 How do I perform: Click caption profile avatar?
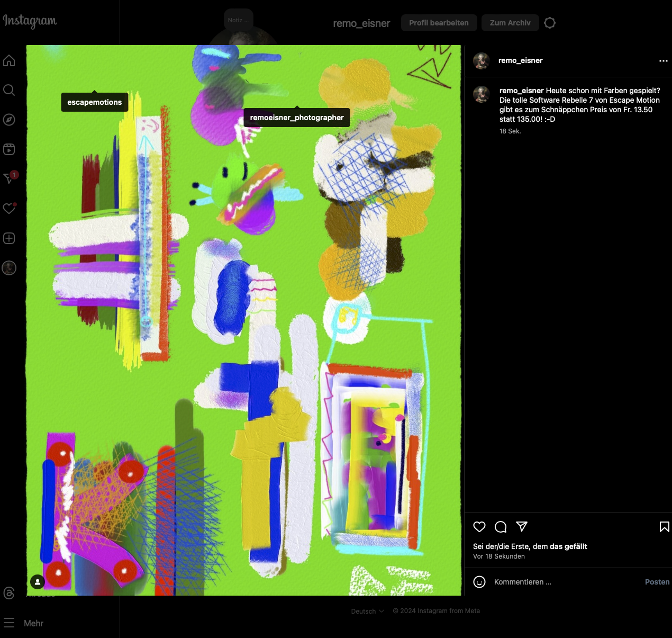tap(482, 94)
